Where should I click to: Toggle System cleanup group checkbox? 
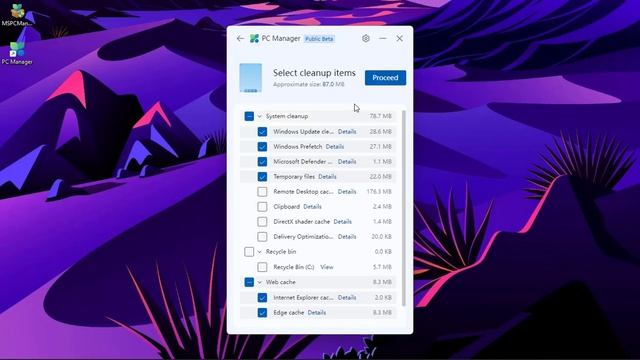click(249, 116)
